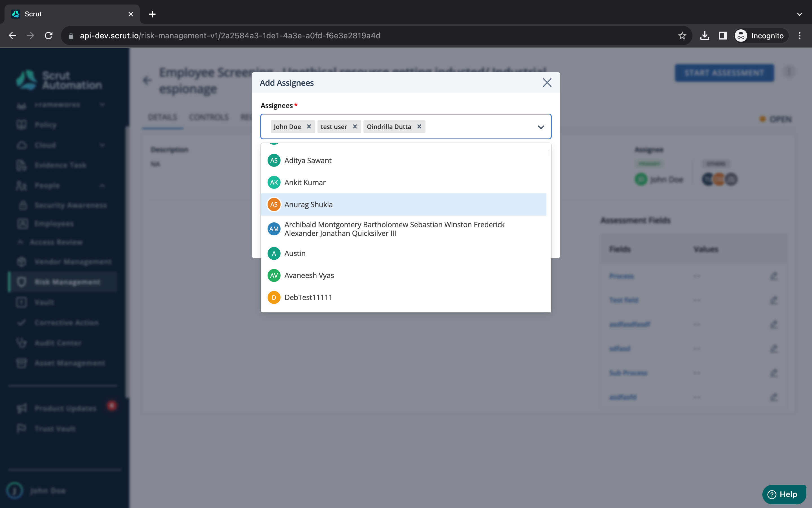The width and height of the screenshot is (812, 508).
Task: Choose DebTest11111 from the list
Action: [x=403, y=297]
